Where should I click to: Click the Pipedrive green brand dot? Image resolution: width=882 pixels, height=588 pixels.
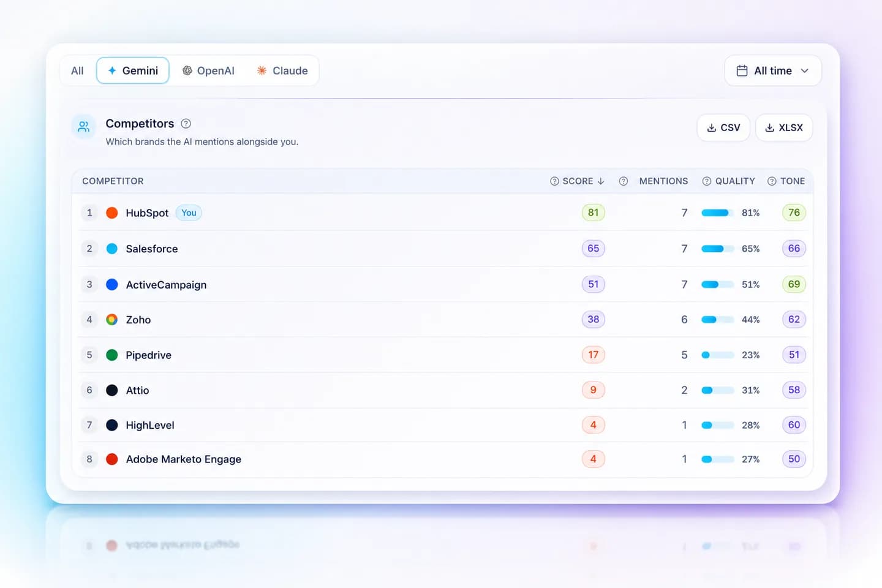[x=112, y=355]
